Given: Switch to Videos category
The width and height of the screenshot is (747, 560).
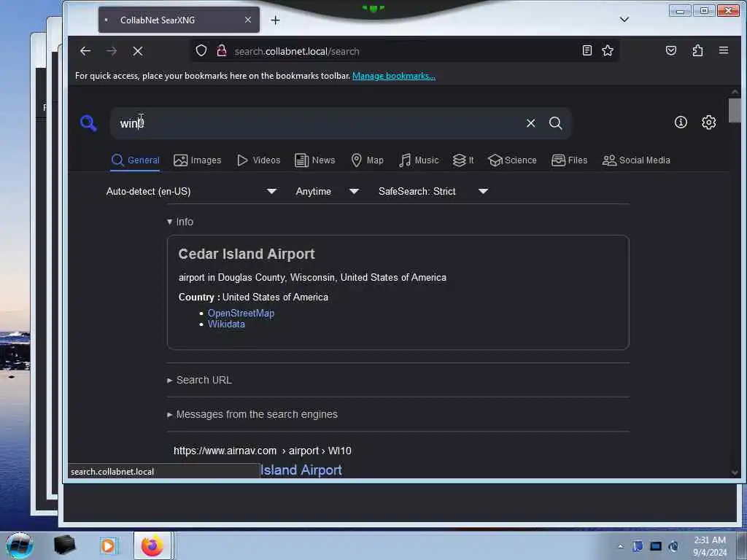Looking at the screenshot, I should tap(259, 160).
